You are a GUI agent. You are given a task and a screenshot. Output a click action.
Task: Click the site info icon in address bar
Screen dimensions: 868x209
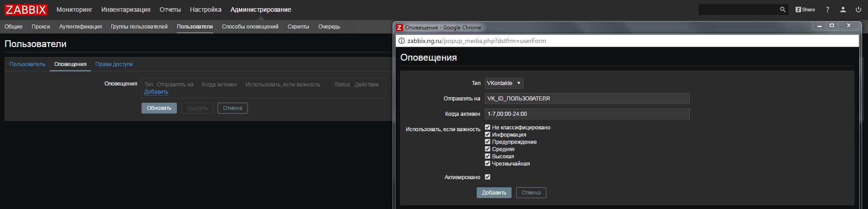[401, 41]
